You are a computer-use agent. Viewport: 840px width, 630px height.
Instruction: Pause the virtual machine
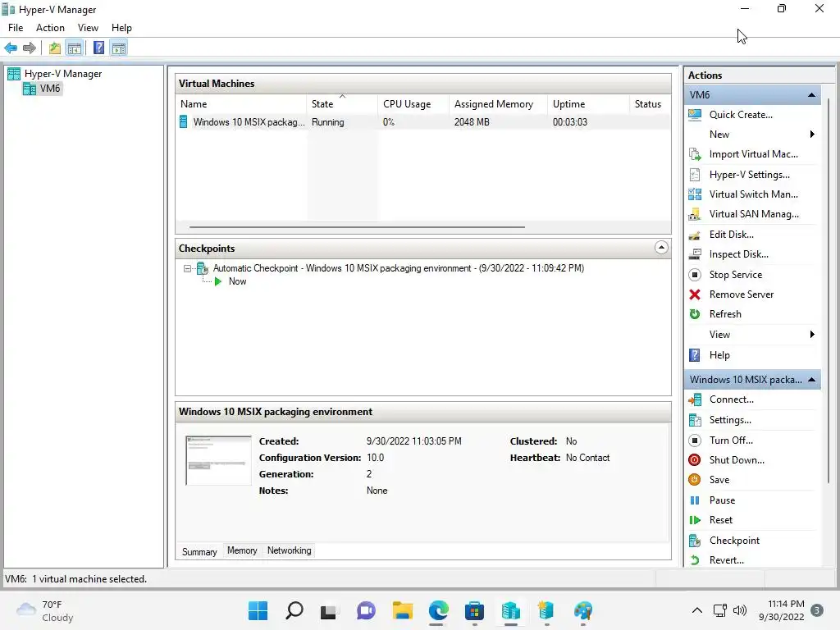point(722,500)
